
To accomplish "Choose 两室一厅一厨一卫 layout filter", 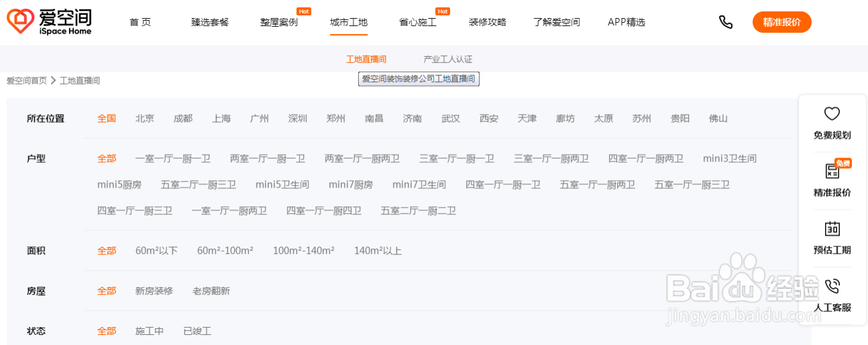I will (268, 159).
